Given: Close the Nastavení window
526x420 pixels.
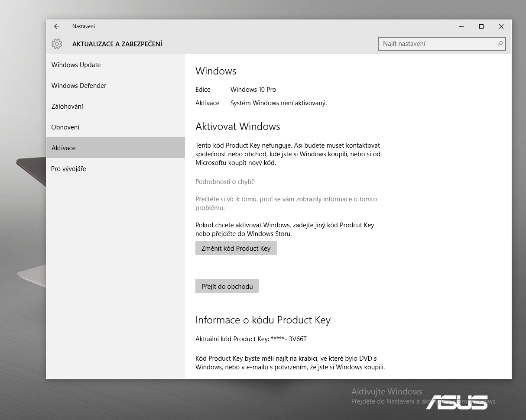Looking at the screenshot, I should [x=501, y=26].
